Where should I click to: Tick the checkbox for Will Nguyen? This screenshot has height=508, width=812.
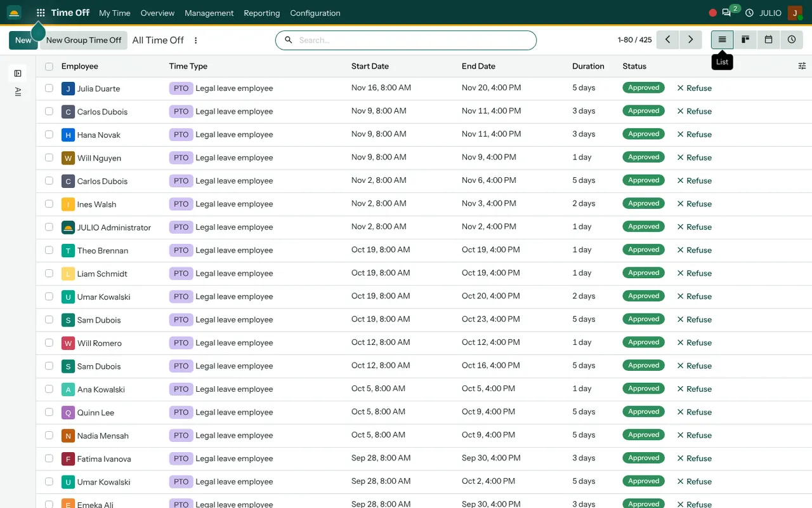[49, 157]
